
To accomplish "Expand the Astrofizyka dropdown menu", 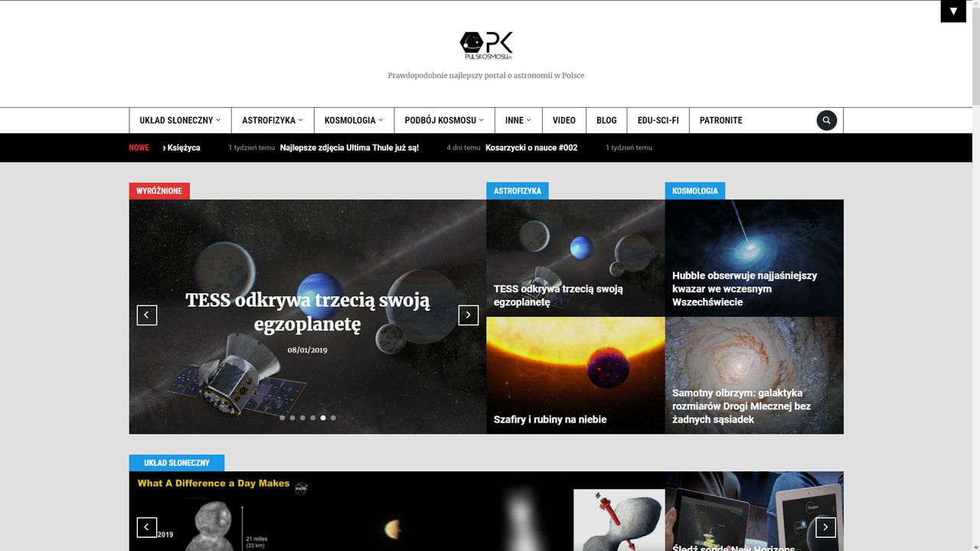I will pyautogui.click(x=273, y=120).
